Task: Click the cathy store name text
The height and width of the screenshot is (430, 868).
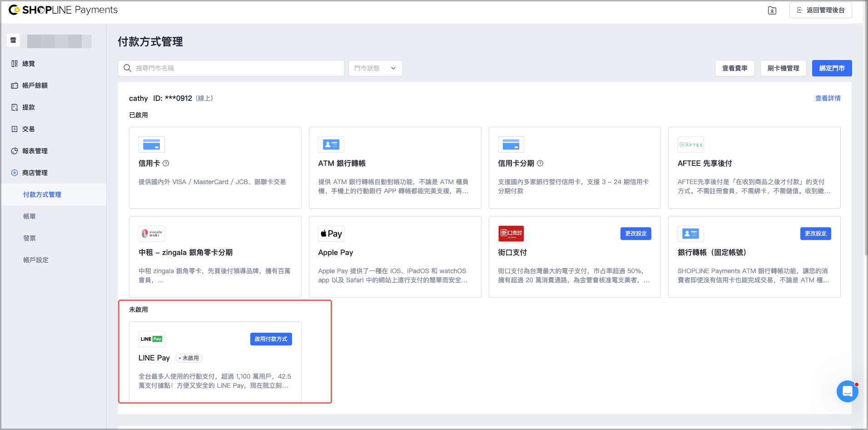Action: click(x=139, y=98)
